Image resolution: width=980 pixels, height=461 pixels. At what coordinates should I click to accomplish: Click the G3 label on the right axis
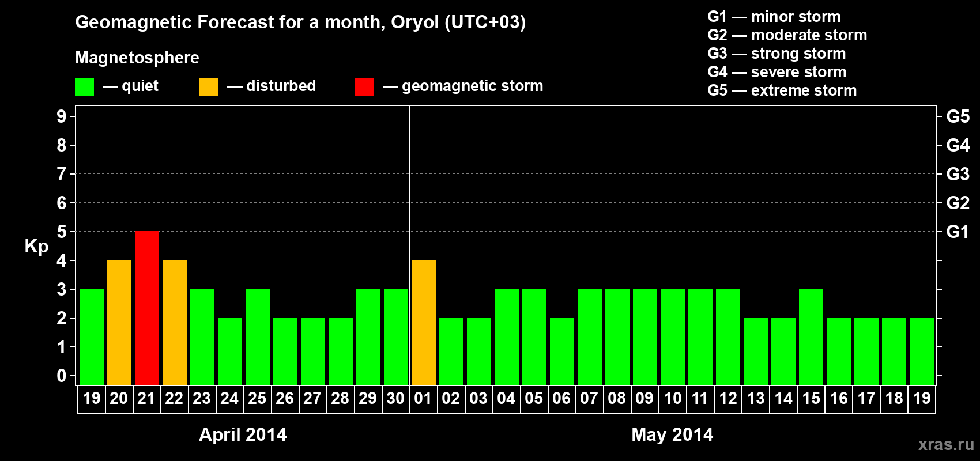click(958, 174)
